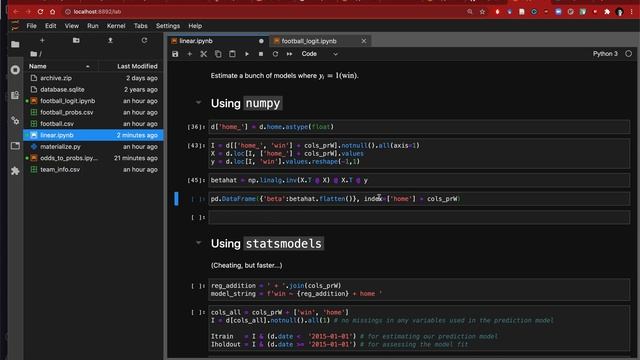The height and width of the screenshot is (360, 640).
Task: Click the cols_all Itrain Iholdout code cell
Action: 419,328
